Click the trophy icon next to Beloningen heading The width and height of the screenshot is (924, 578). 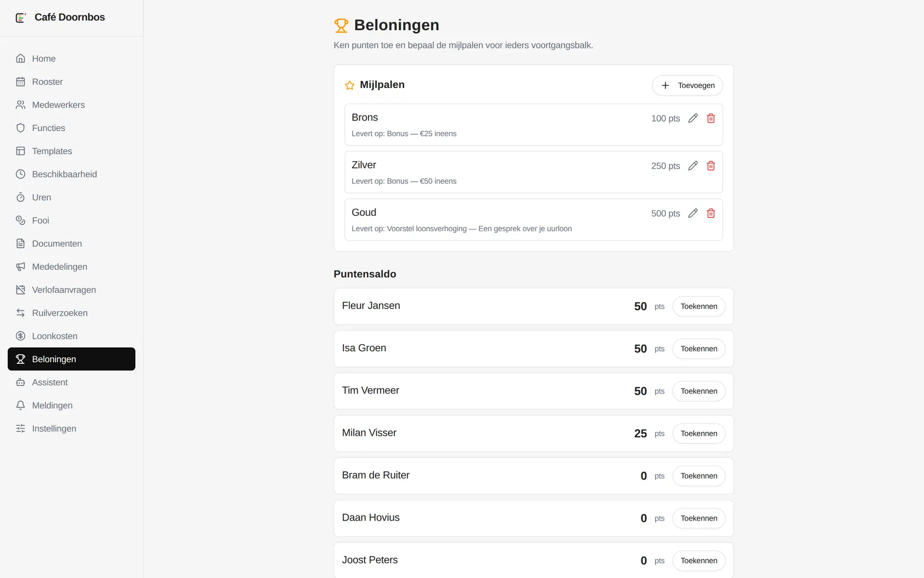click(341, 25)
